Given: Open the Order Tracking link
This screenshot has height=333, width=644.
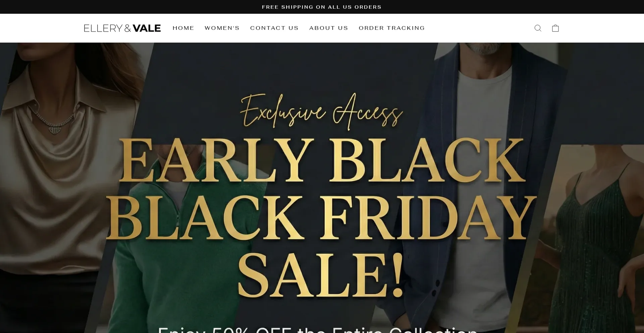Looking at the screenshot, I should [392, 28].
